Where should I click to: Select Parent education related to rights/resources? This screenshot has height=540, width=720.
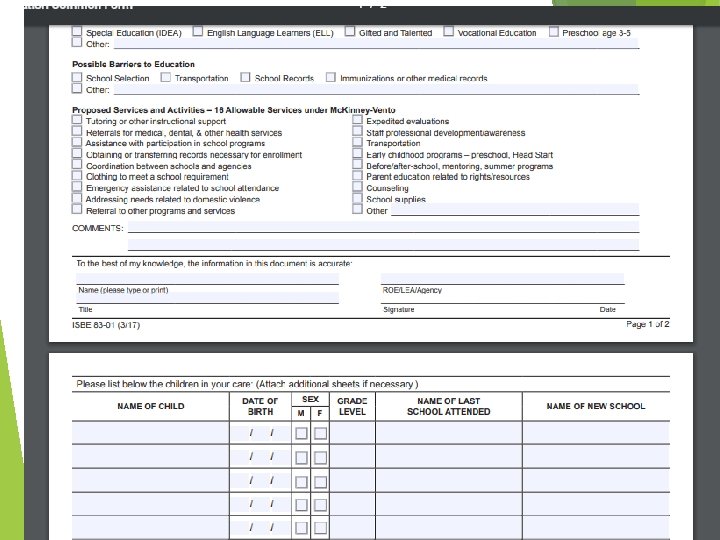[357, 175]
